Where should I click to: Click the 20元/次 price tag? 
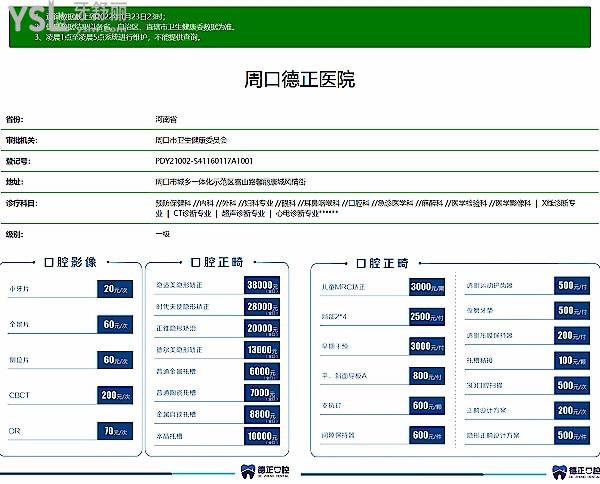click(x=115, y=289)
